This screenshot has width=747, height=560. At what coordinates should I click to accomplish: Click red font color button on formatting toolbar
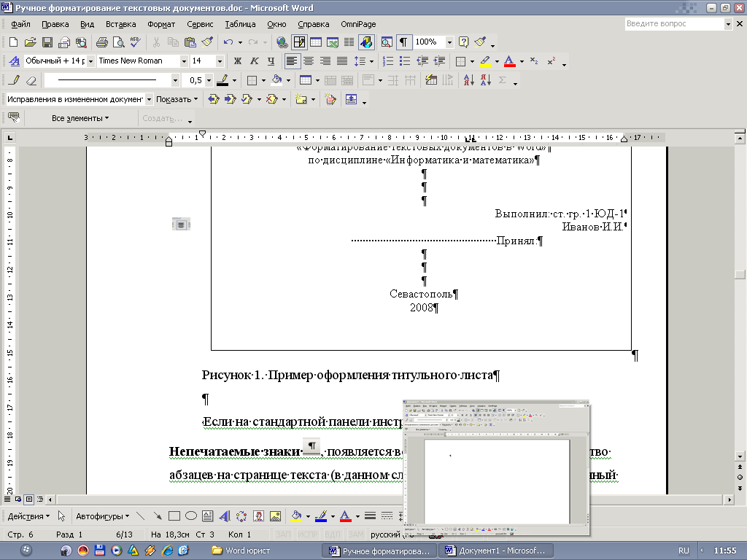point(510,61)
